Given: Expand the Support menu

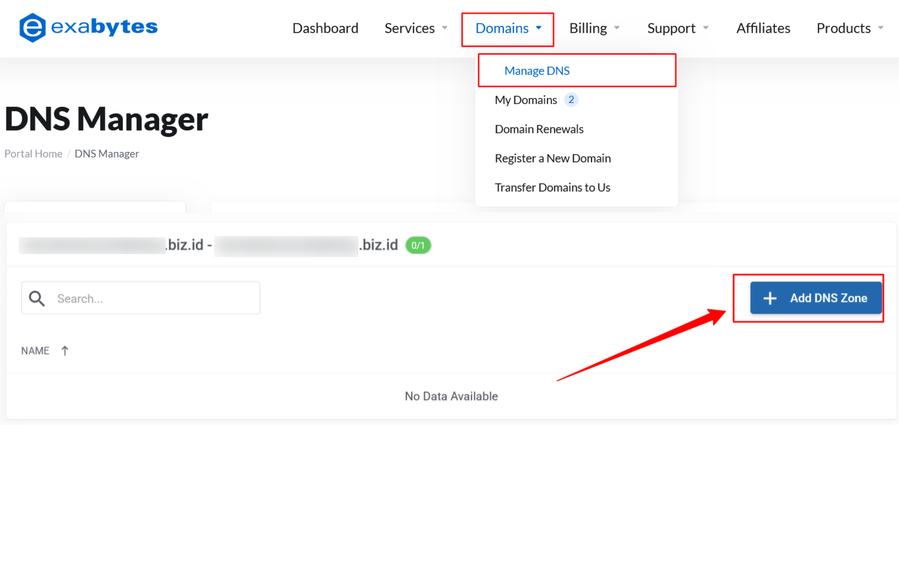Looking at the screenshot, I should (677, 28).
